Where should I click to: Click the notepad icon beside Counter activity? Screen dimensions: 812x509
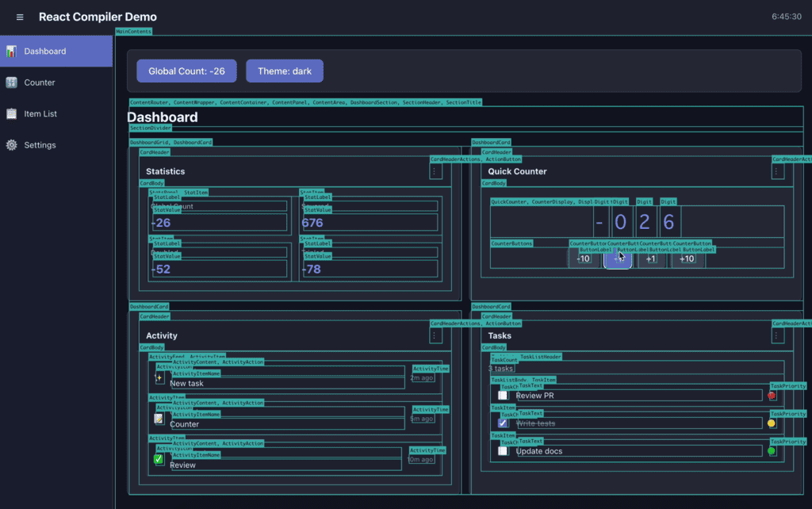pos(159,419)
